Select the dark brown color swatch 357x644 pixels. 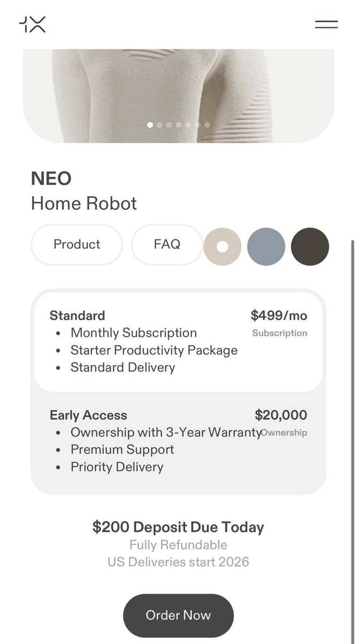point(310,247)
